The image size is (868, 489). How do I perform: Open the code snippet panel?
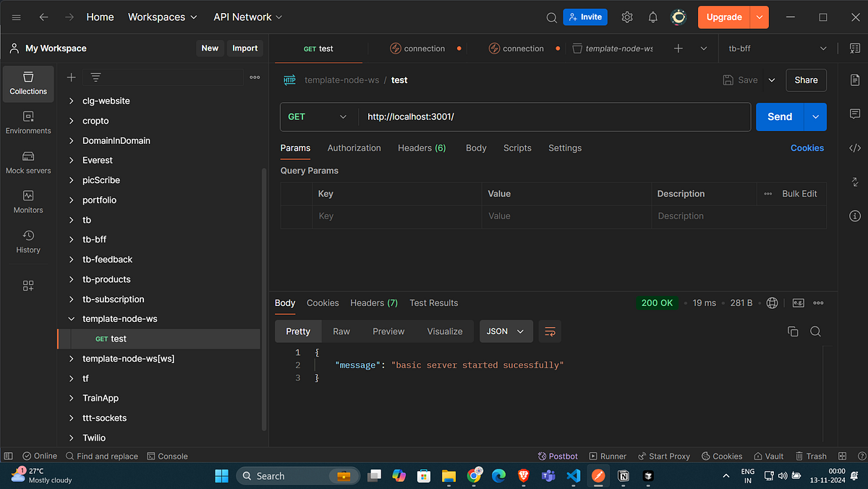(854, 148)
